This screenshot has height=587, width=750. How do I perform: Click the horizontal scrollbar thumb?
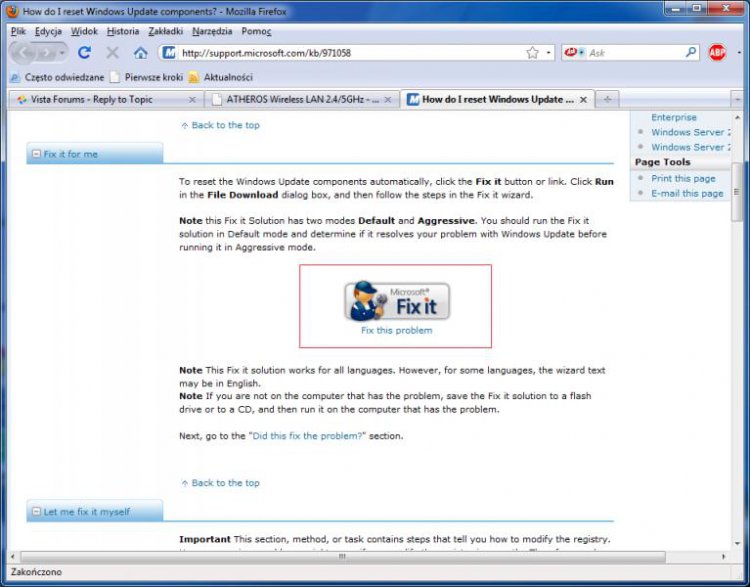(342, 556)
